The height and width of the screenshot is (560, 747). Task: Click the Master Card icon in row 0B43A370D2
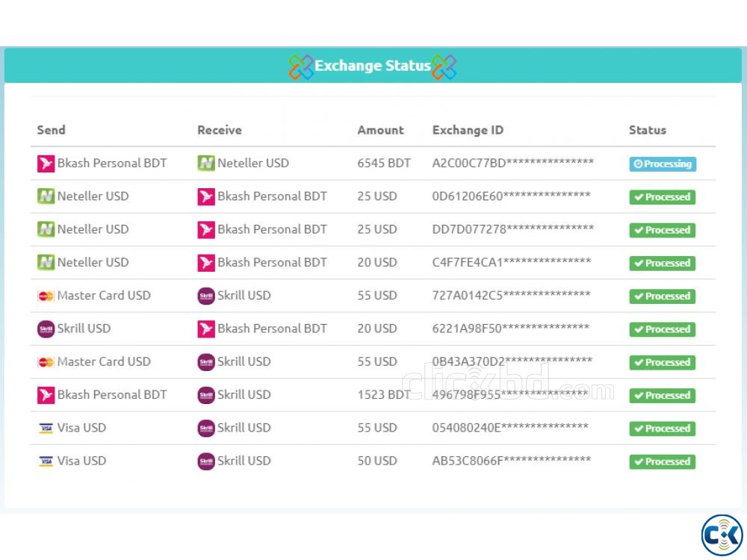click(x=46, y=362)
